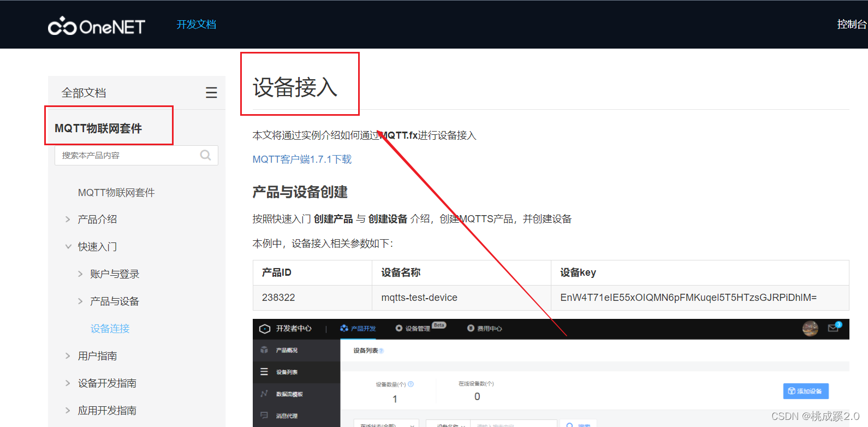This screenshot has height=427, width=868.
Task: Click the user avatar in screenshot
Action: pyautogui.click(x=810, y=329)
